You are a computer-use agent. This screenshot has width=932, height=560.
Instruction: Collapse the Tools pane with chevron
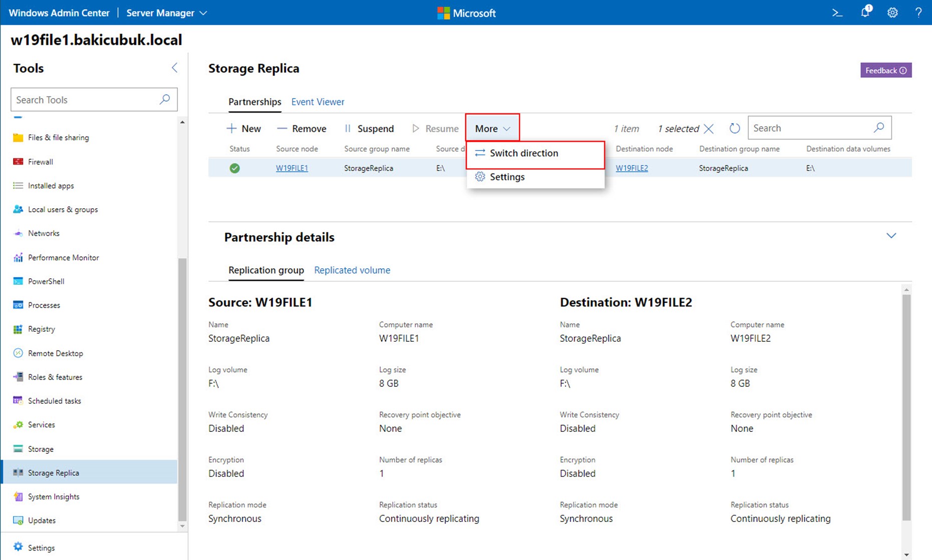click(x=174, y=68)
